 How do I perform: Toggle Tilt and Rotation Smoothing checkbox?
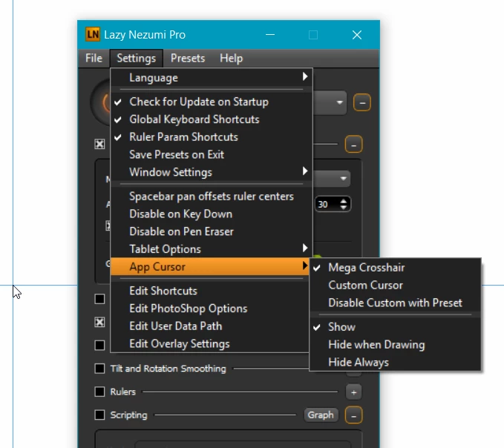(x=99, y=369)
